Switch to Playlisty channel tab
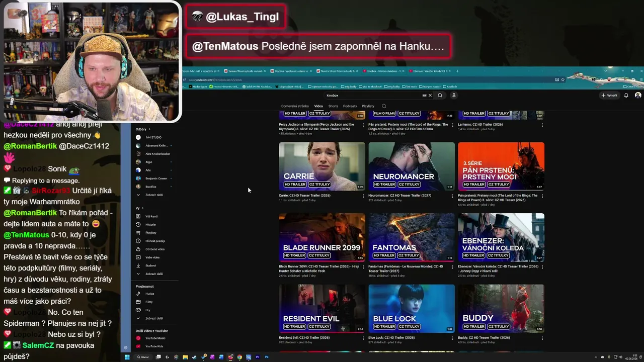The height and width of the screenshot is (362, 644). [368, 106]
